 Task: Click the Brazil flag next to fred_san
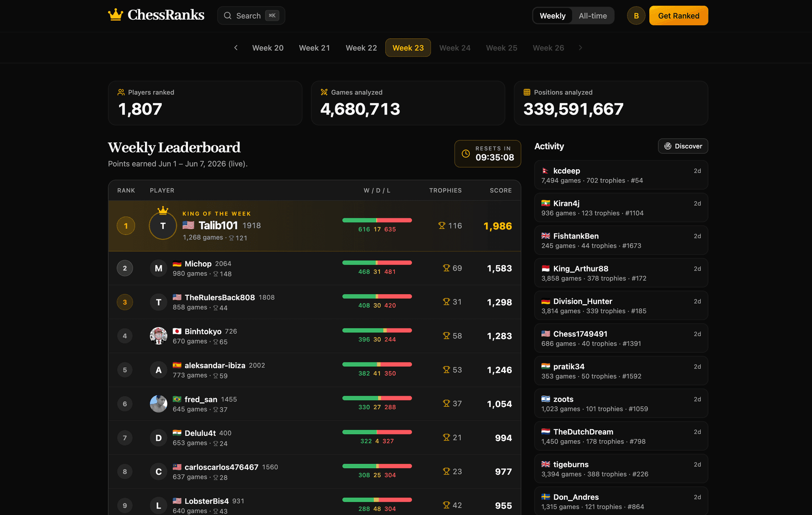click(x=177, y=399)
